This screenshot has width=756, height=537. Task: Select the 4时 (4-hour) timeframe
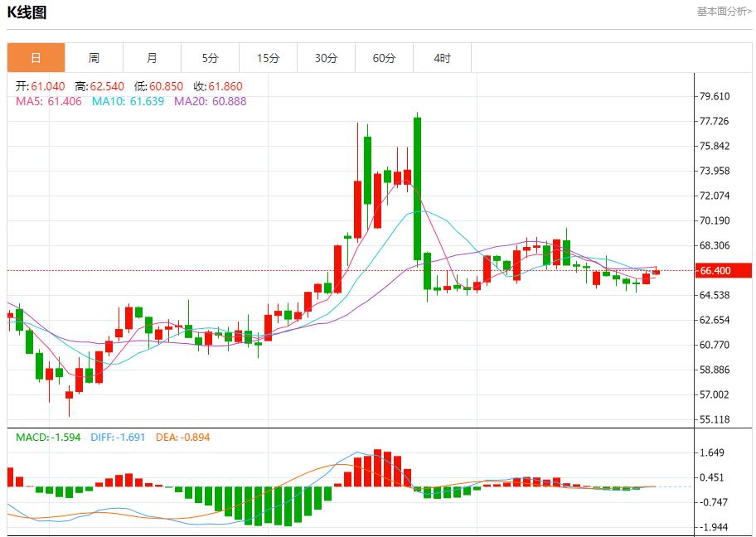click(441, 57)
